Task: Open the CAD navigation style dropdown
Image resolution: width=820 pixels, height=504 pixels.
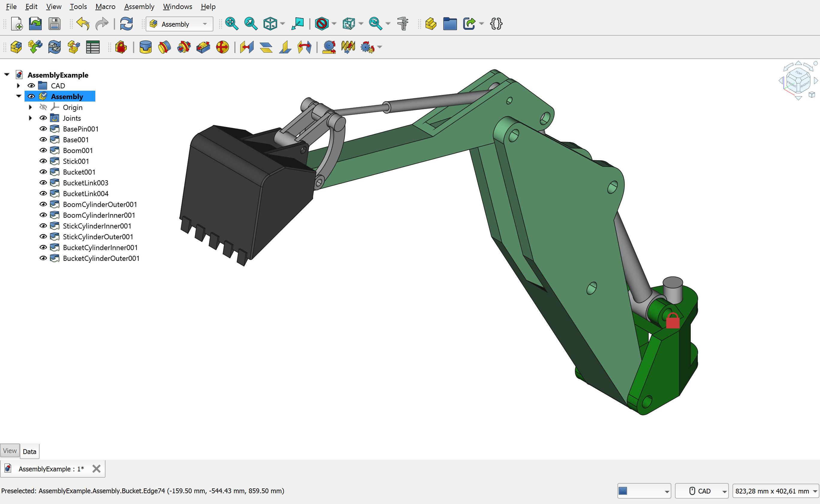Action: (x=701, y=491)
